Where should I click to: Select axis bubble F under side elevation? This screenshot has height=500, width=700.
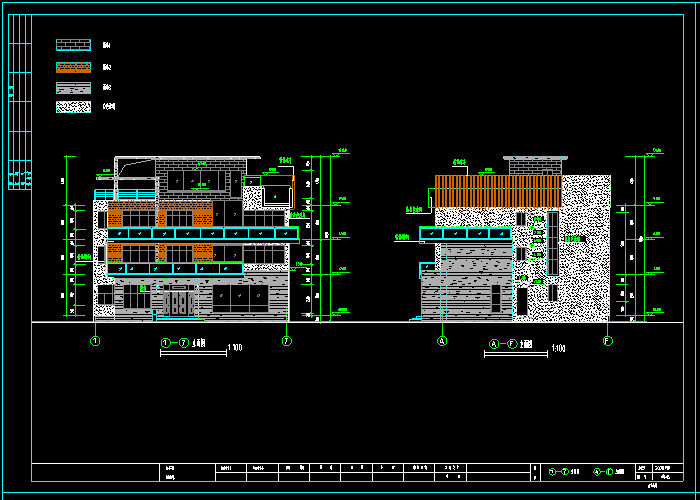tap(607, 341)
